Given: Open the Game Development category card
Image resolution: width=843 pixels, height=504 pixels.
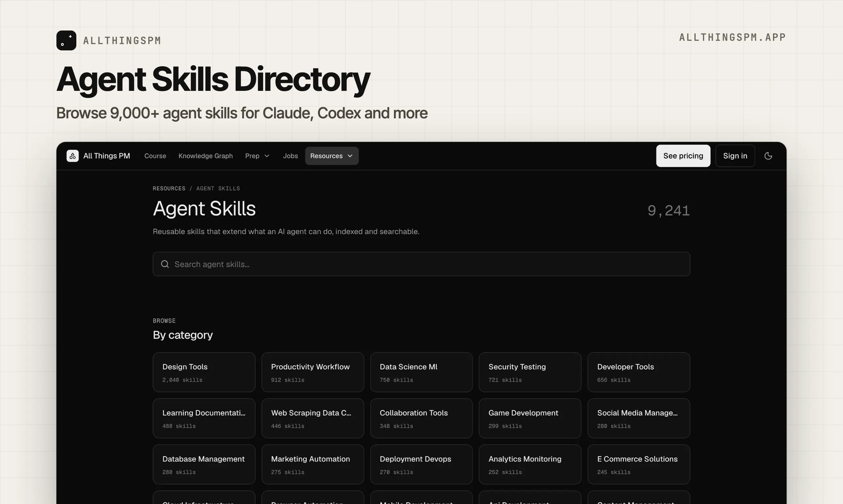Looking at the screenshot, I should (x=530, y=418).
